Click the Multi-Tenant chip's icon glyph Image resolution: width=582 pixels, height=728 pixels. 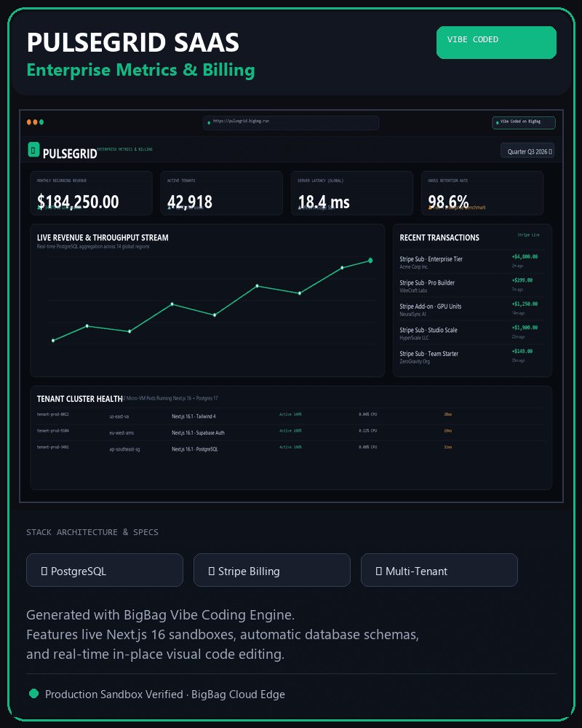click(379, 571)
